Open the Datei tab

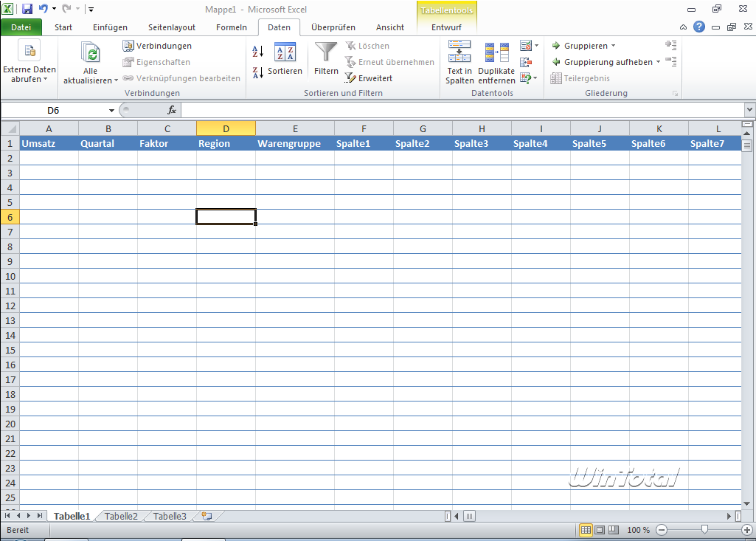coord(21,27)
